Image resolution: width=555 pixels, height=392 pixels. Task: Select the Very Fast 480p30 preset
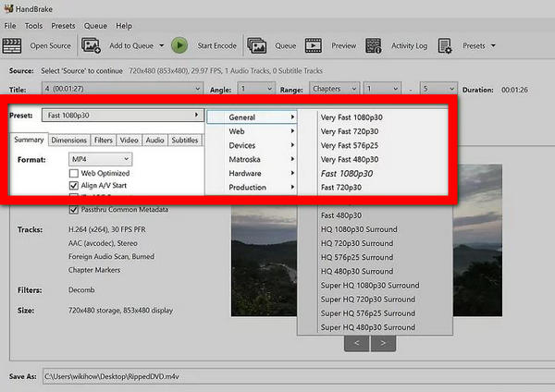350,160
